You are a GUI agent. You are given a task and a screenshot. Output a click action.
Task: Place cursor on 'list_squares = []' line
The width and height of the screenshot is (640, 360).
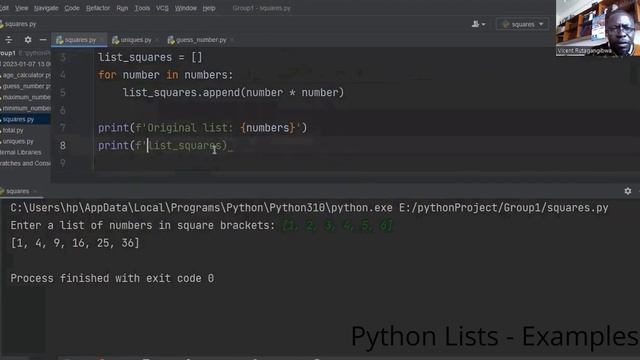pos(150,57)
